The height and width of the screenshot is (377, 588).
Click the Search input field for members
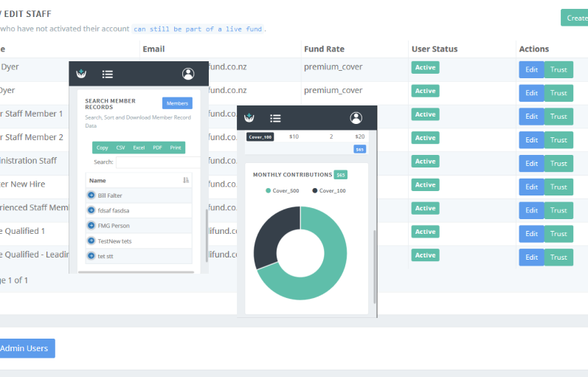pos(158,162)
